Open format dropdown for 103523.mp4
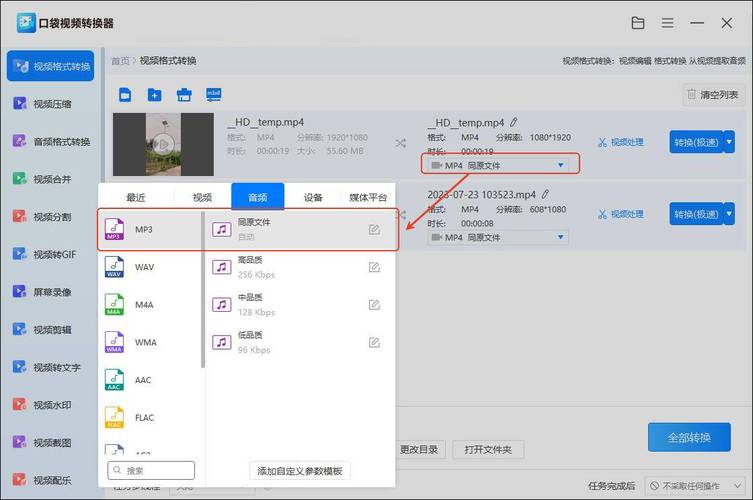Image resolution: width=753 pixels, height=500 pixels. click(x=498, y=237)
